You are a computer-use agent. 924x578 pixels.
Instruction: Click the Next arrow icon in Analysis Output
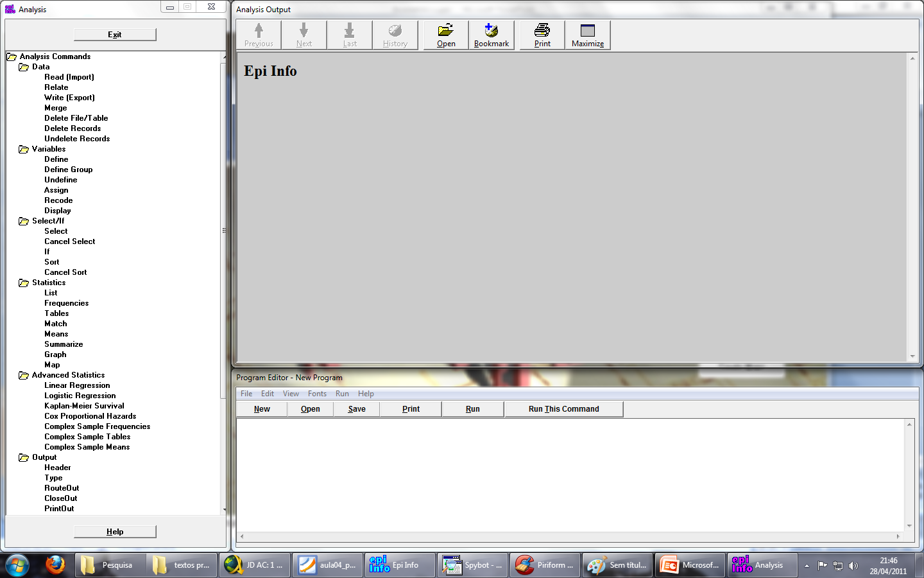click(304, 35)
